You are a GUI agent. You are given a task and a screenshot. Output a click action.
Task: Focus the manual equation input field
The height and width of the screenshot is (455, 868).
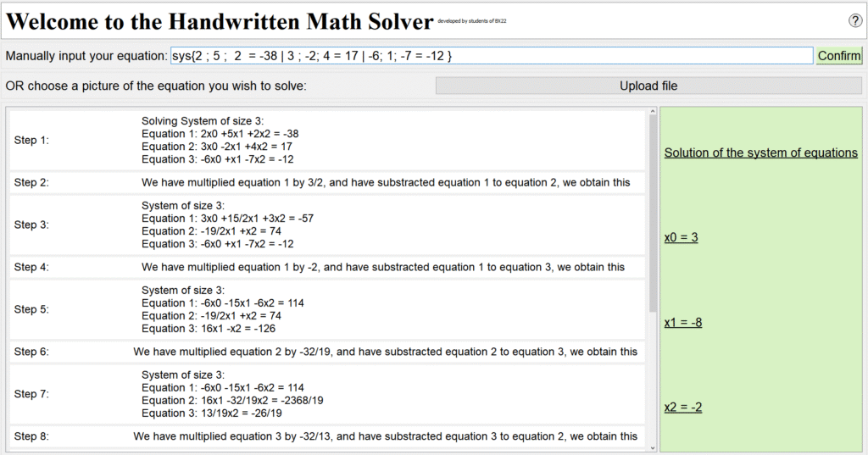[x=492, y=56]
